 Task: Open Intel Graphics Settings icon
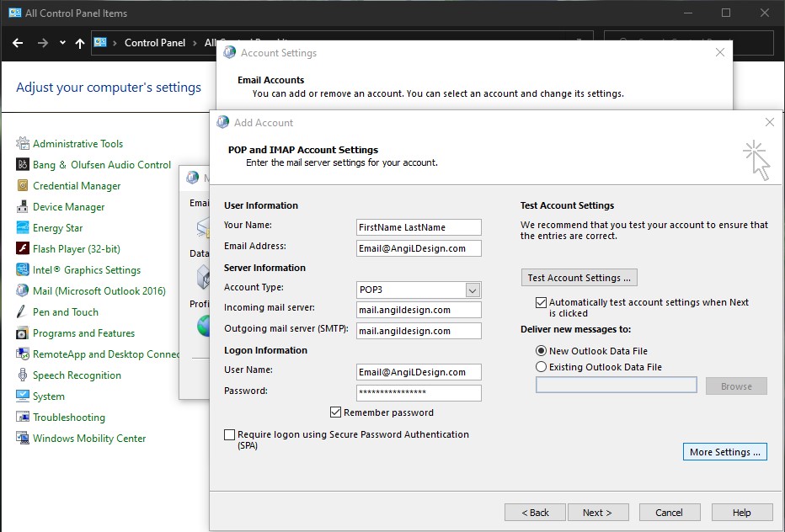pyautogui.click(x=23, y=269)
